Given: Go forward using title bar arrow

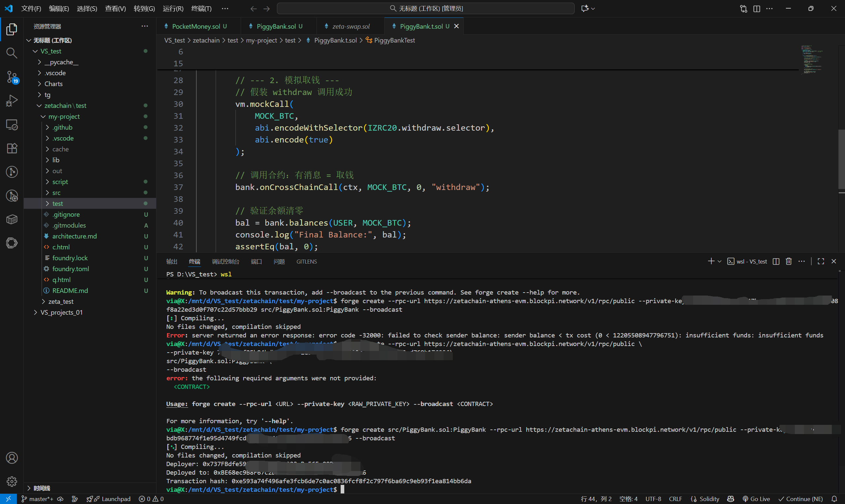Looking at the screenshot, I should (x=266, y=9).
